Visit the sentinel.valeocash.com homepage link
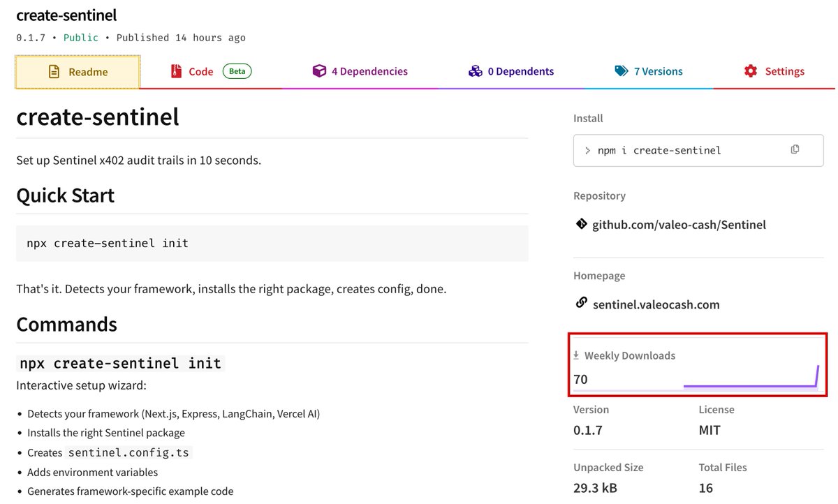Viewport: 838px width, 504px height. point(656,304)
